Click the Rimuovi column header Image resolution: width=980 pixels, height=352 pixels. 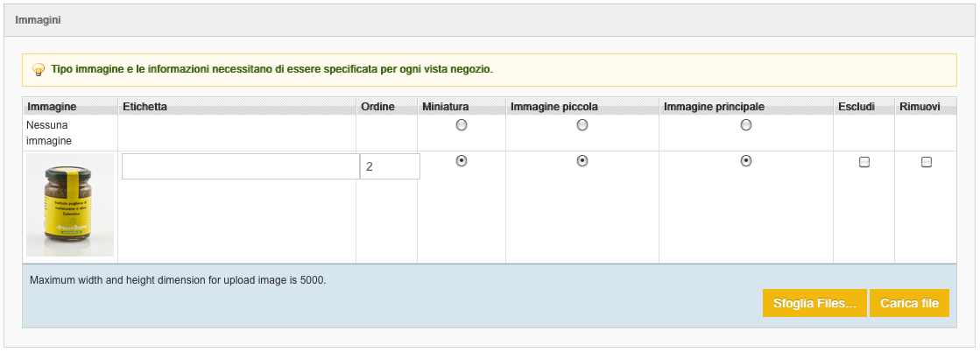click(920, 107)
